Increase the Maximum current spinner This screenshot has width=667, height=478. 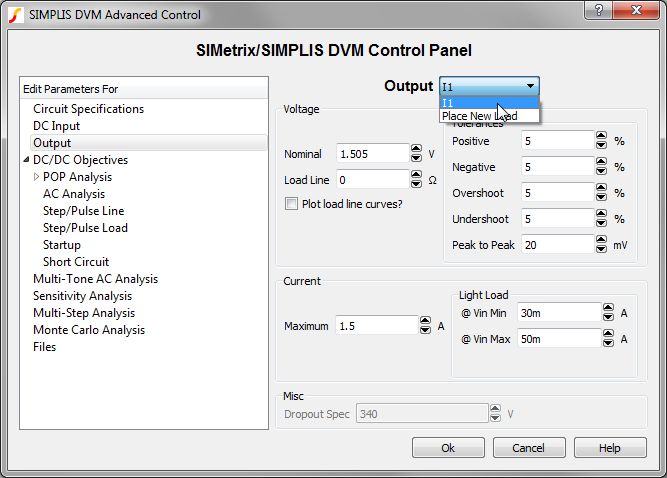click(425, 321)
